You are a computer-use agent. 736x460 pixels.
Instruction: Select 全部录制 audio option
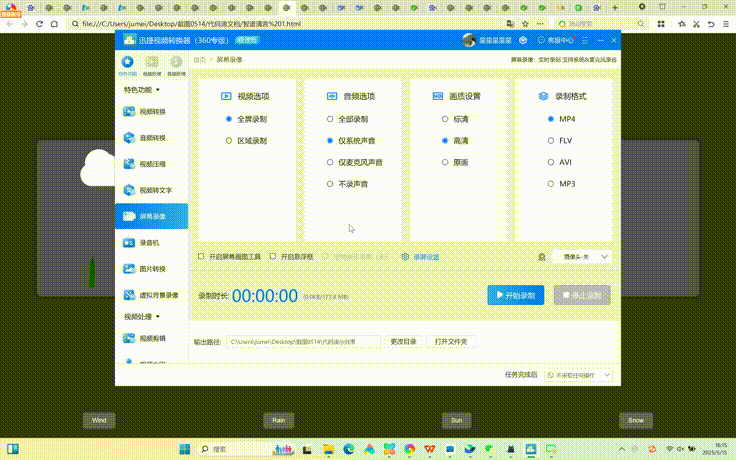(x=347, y=119)
